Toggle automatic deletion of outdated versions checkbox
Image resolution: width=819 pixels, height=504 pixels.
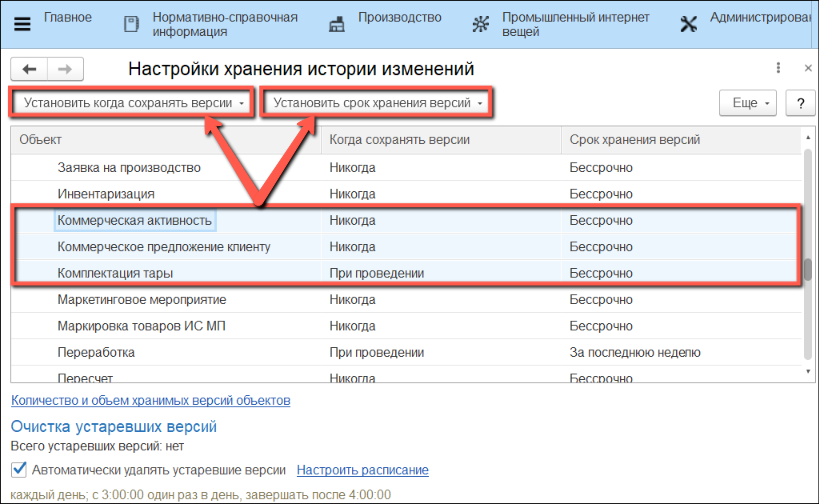[18, 470]
